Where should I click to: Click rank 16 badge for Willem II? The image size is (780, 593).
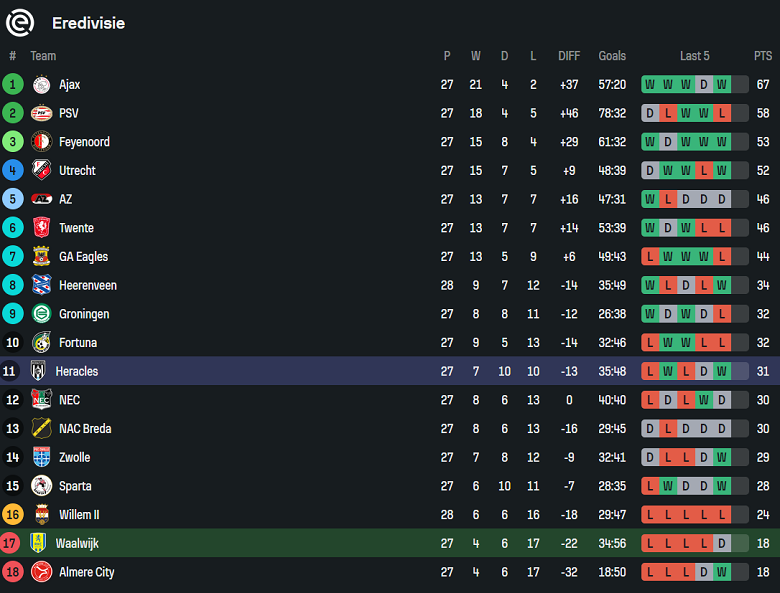[13, 515]
